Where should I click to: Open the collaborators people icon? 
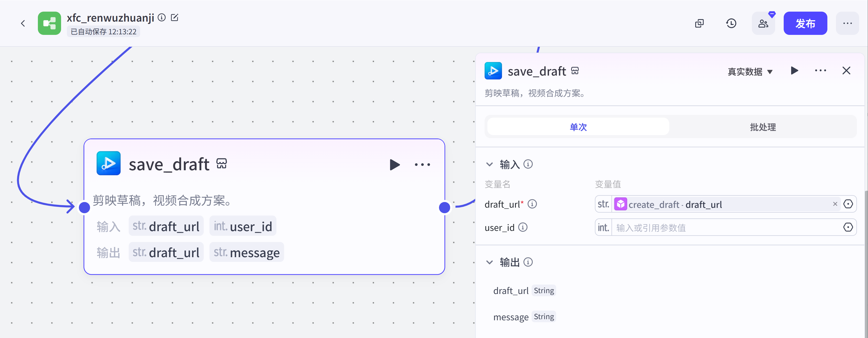point(763,23)
